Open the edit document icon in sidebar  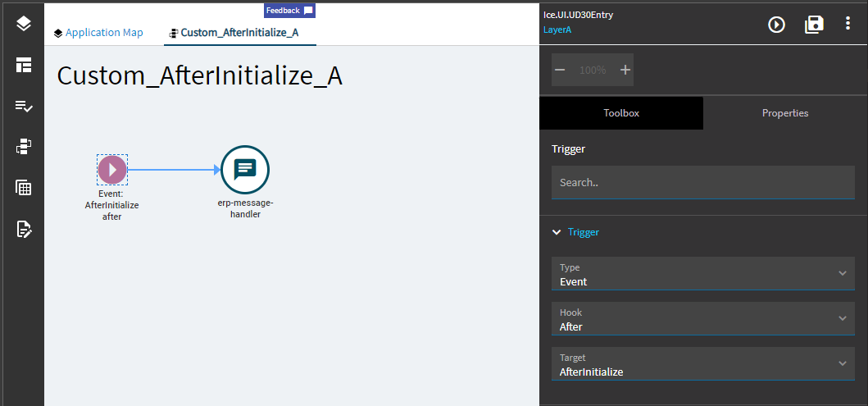[23, 229]
